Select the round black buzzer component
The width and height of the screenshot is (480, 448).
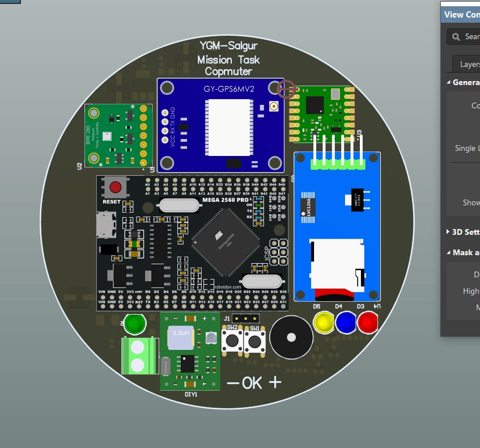(291, 337)
